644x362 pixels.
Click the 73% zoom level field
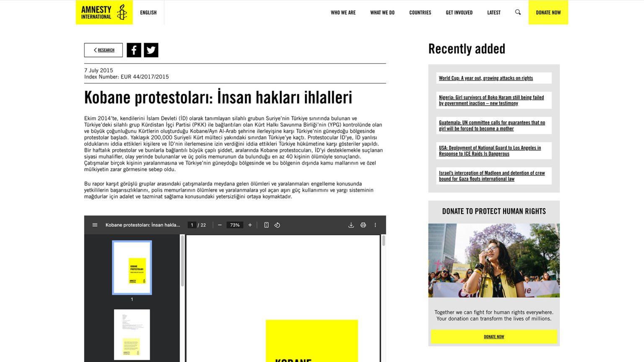(x=235, y=225)
